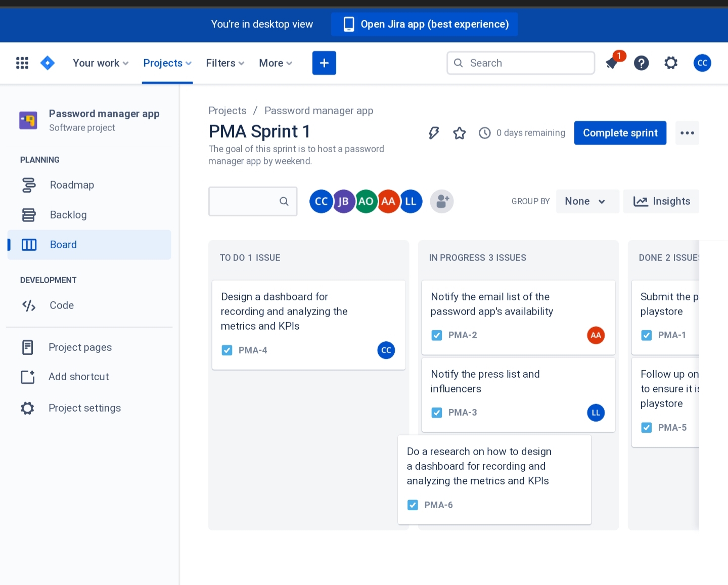Open Roadmap in the sidebar
Image resolution: width=728 pixels, height=585 pixels.
coord(89,185)
